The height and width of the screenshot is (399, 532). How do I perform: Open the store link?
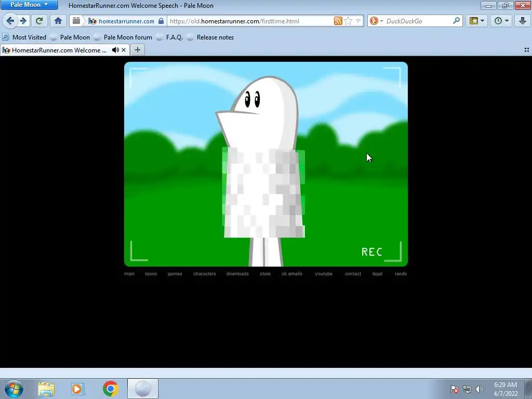coord(265,274)
